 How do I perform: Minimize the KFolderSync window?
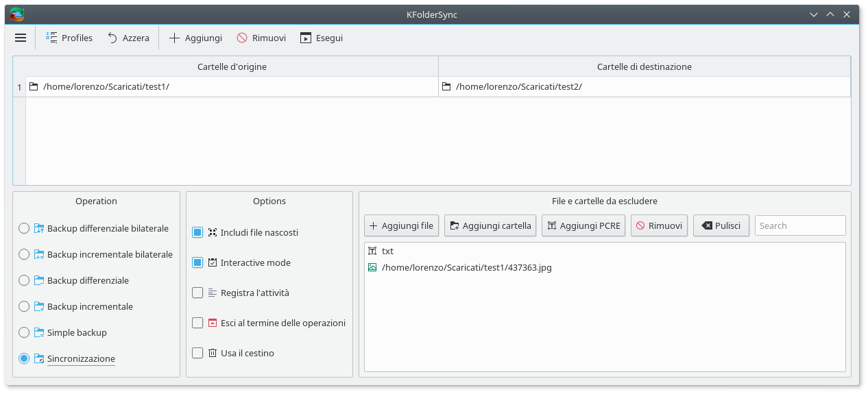click(814, 14)
